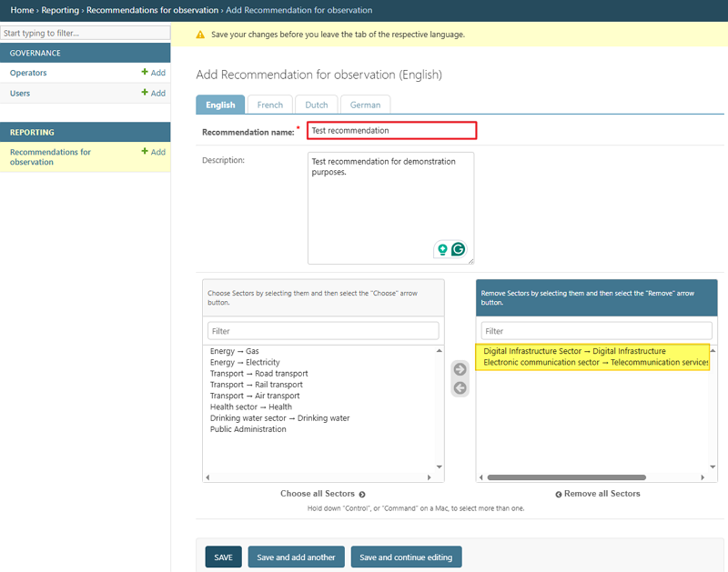Select chosen 'Electronic communication sector → Telecommunication services'
728x572 pixels.
click(596, 362)
